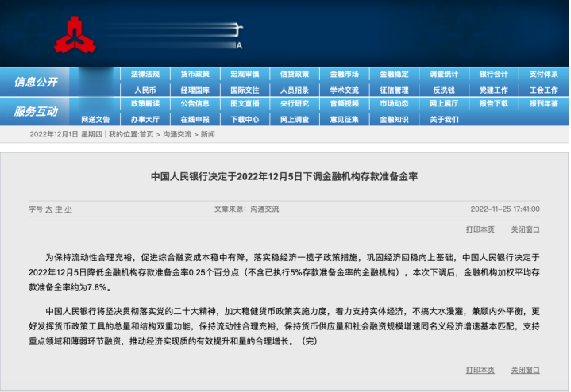Open the 网上调查 section

[x=295, y=119]
